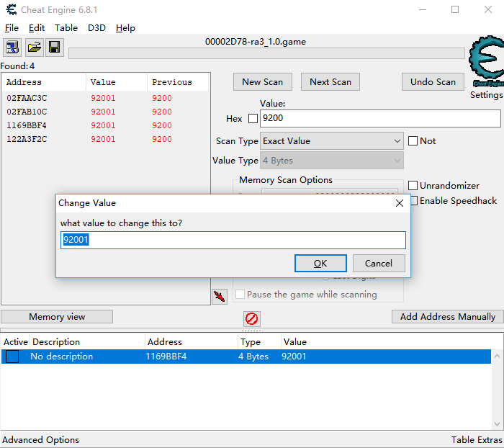Click red arrow add-to-address-list icon
504x448 pixels.
[220, 296]
